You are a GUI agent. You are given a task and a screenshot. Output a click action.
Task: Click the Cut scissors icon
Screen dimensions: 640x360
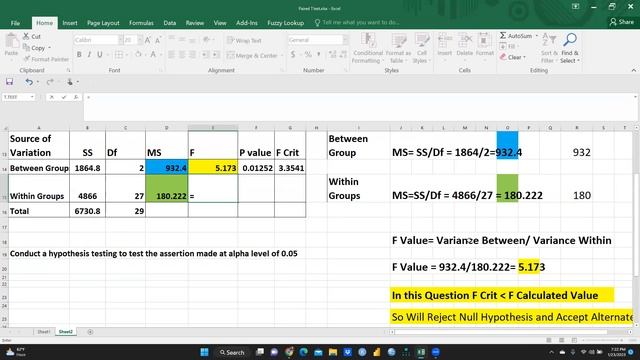pyautogui.click(x=26, y=36)
